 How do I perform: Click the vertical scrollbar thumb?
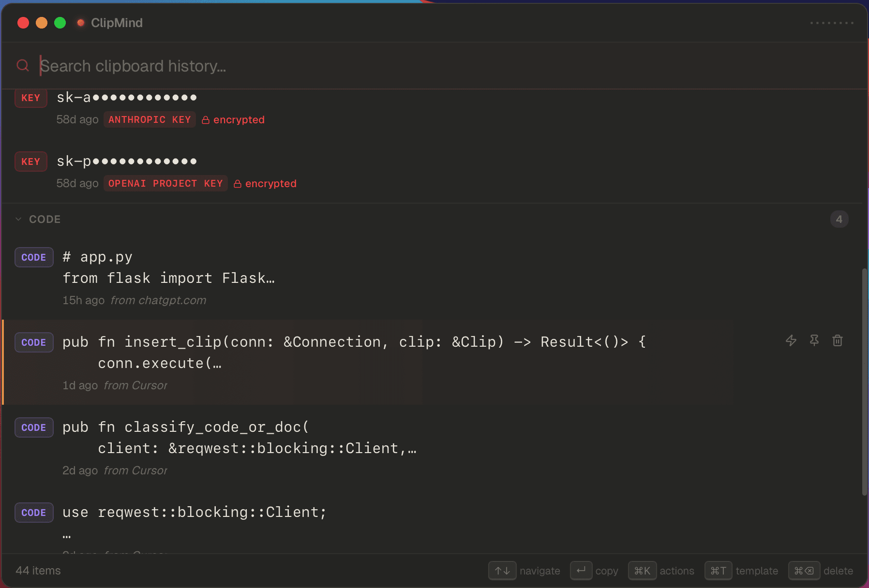864,382
